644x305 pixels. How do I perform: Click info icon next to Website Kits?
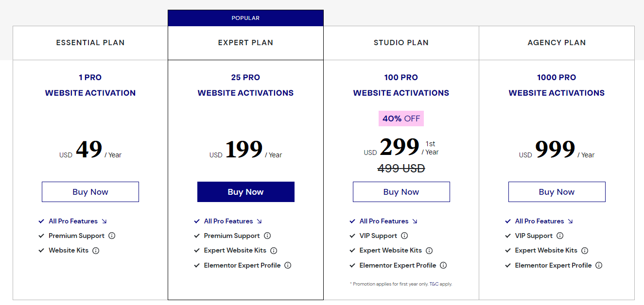pos(96,251)
